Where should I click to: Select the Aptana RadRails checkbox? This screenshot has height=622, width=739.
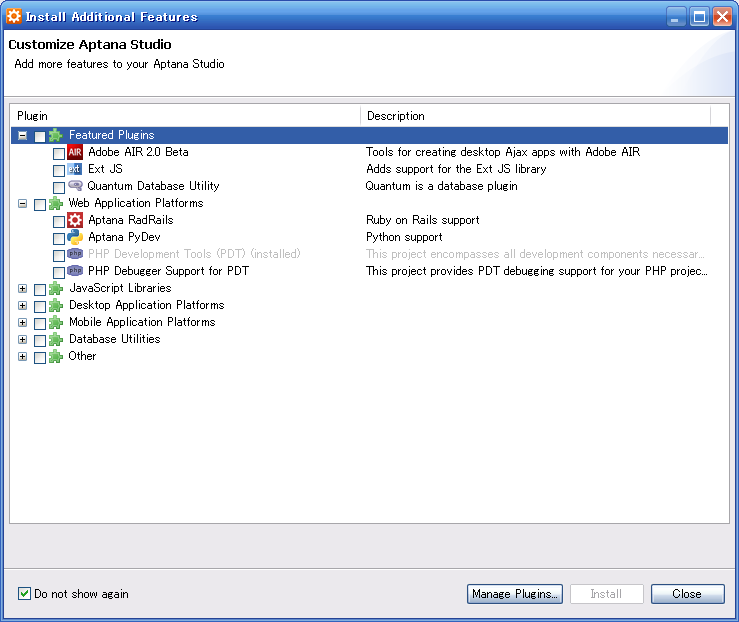(x=59, y=221)
